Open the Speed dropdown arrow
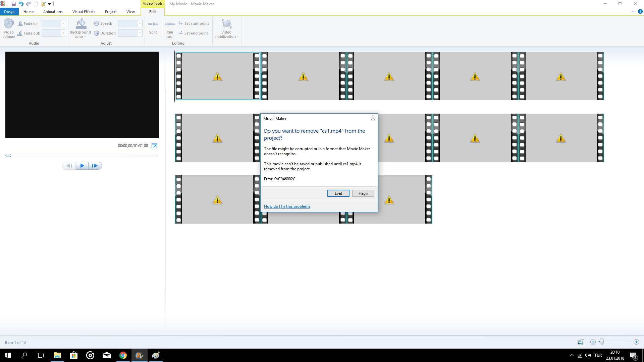 pos(140,23)
